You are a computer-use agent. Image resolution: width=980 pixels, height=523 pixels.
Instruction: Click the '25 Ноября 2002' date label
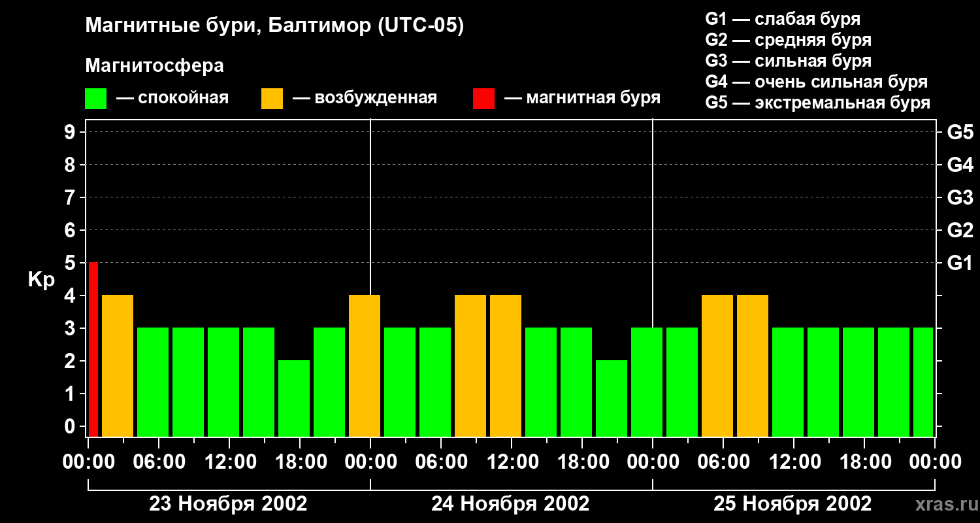(792, 504)
